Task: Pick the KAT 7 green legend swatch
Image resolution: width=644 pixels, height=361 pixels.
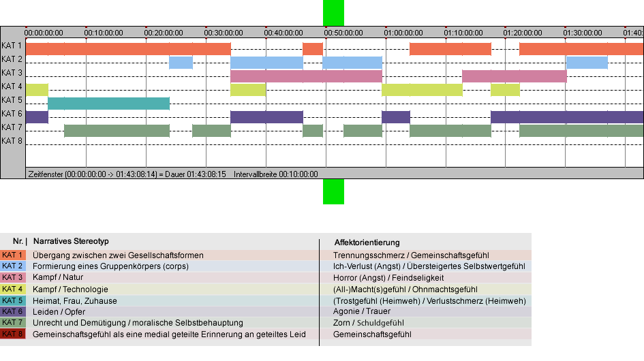Action: tap(13, 322)
